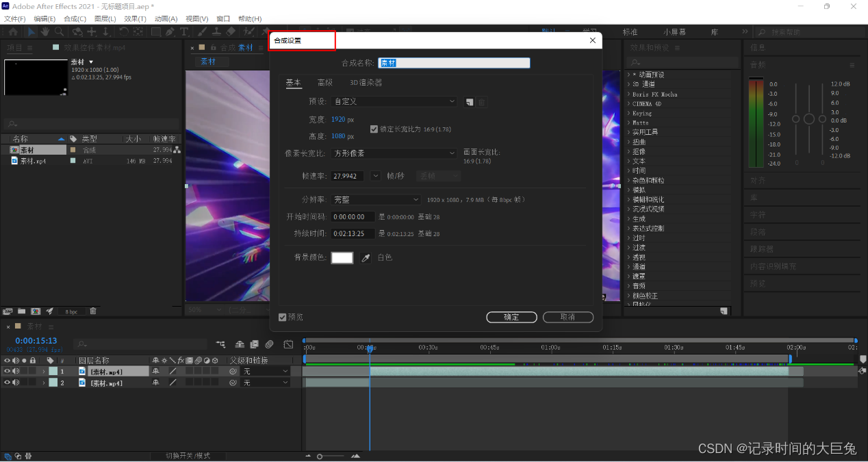Select the Zoom magnifier tool
This screenshot has height=462, width=868.
coord(60,31)
